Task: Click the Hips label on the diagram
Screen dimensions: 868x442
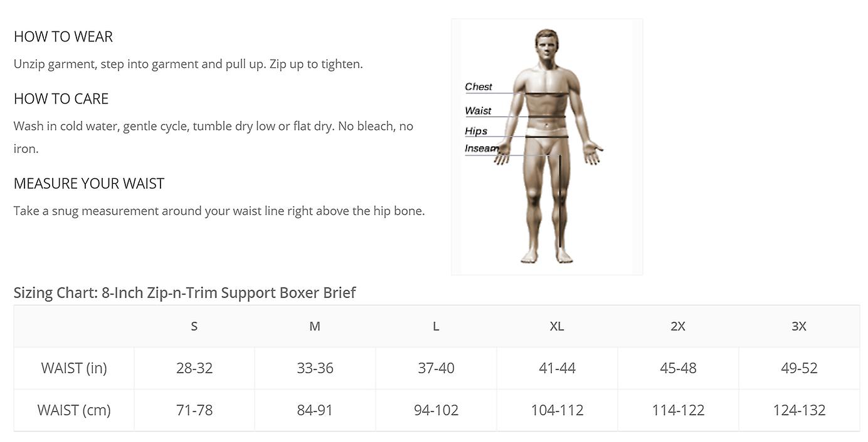Action: tap(476, 131)
